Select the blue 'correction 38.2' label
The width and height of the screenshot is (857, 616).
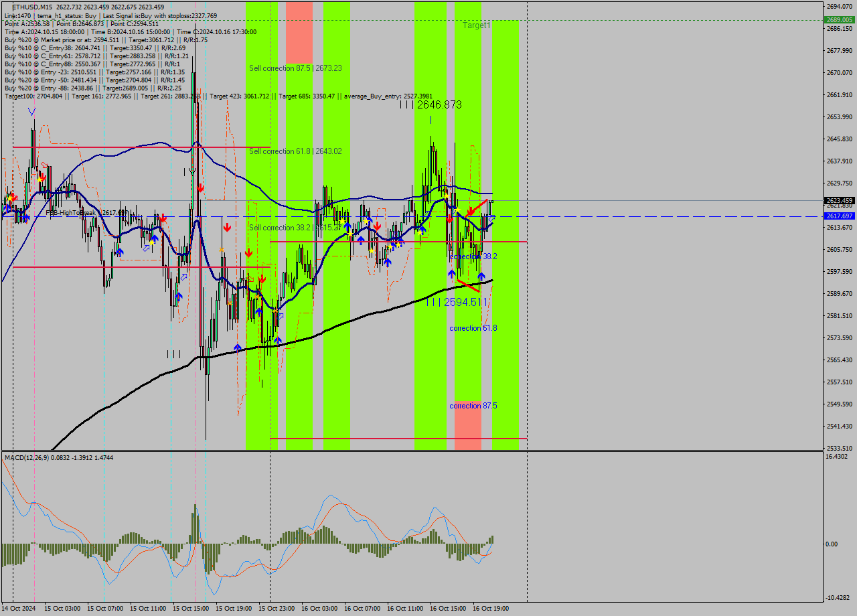(x=473, y=256)
